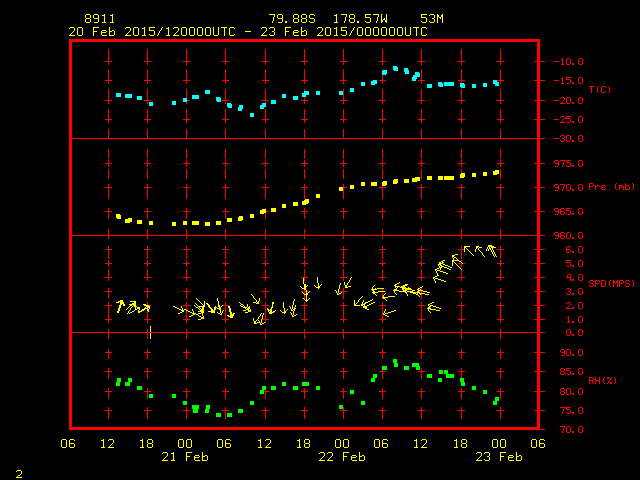
Task: Click the Pre (mb) axis label
Action: coord(611,187)
